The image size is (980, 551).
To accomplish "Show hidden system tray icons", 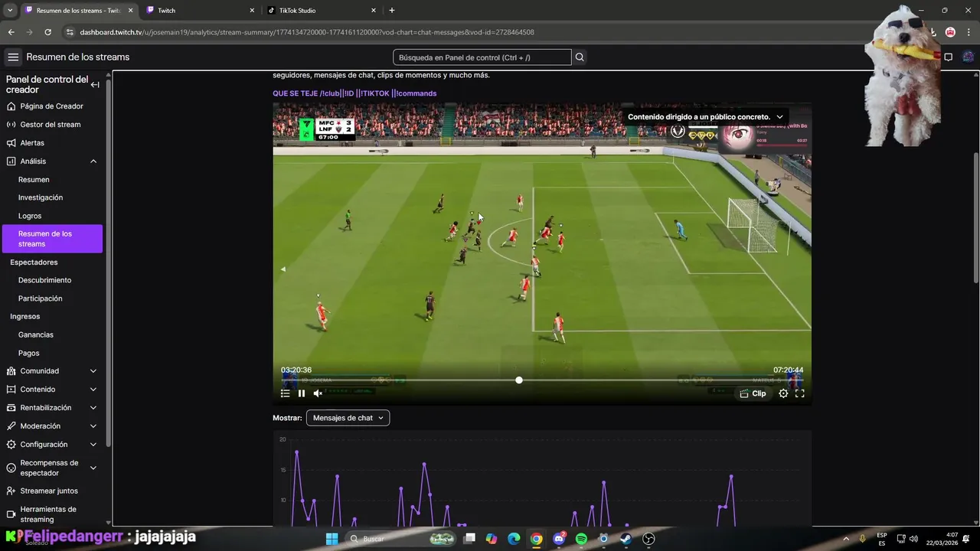I will pyautogui.click(x=846, y=539).
